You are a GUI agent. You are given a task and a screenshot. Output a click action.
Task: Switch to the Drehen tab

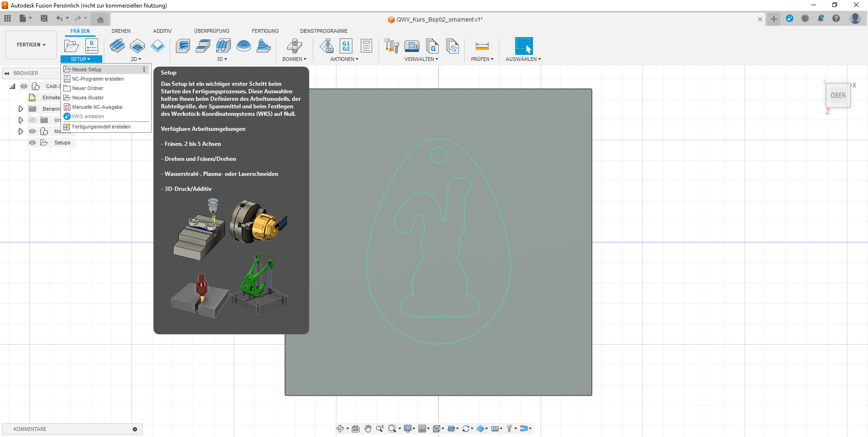(x=121, y=31)
